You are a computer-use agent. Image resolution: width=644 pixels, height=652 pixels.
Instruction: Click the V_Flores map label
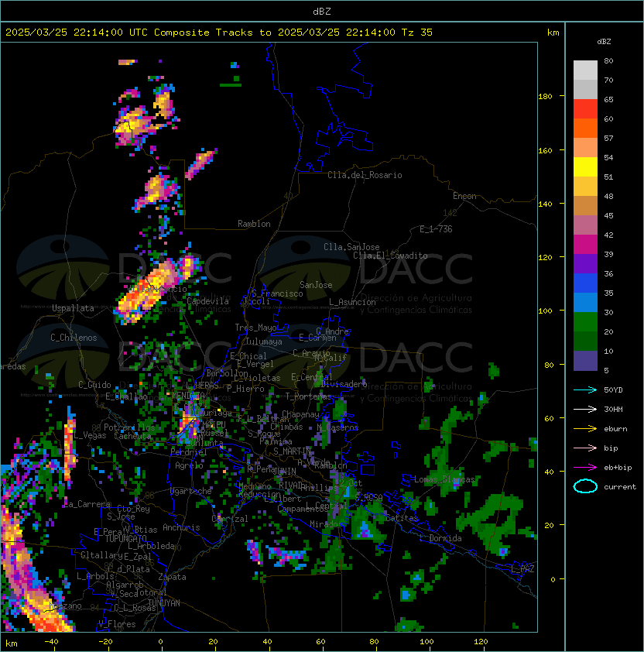(x=117, y=624)
